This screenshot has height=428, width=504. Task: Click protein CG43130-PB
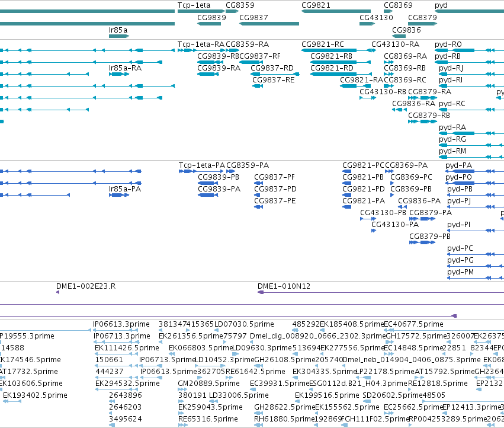(383, 213)
